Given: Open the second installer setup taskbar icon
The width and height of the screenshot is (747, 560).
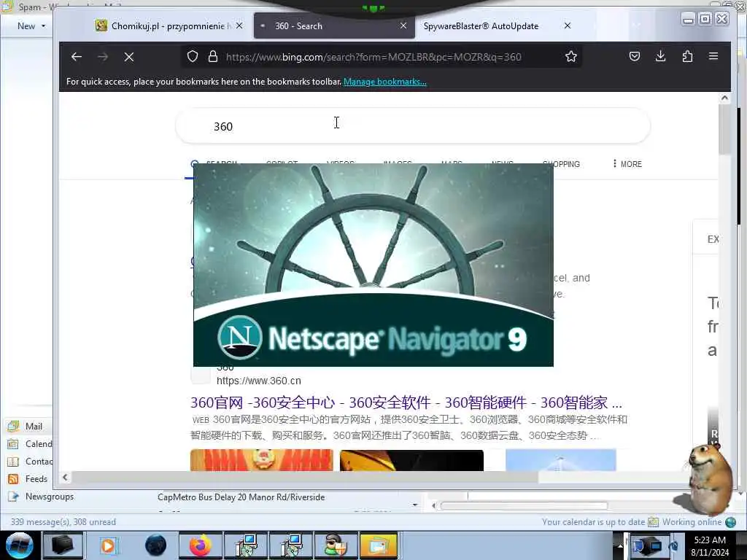Looking at the screenshot, I should coord(291,545).
